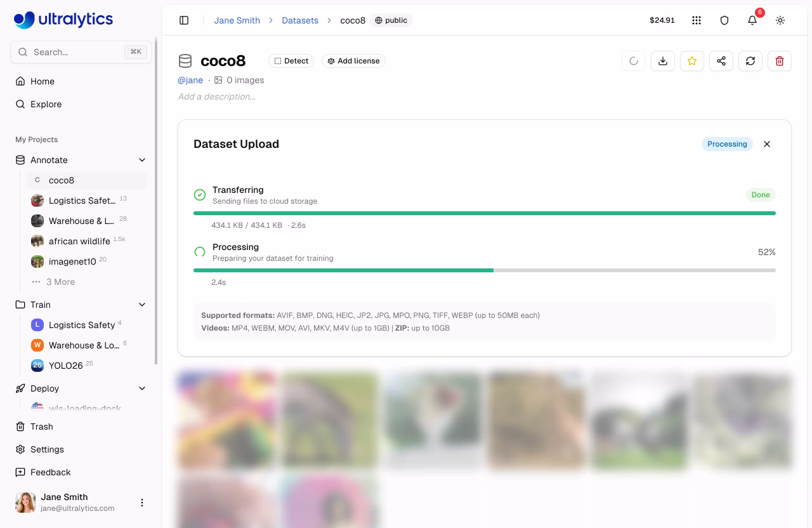Screen dimensions: 812x528
Task: Click the loading spinner button
Action: coord(634,61)
